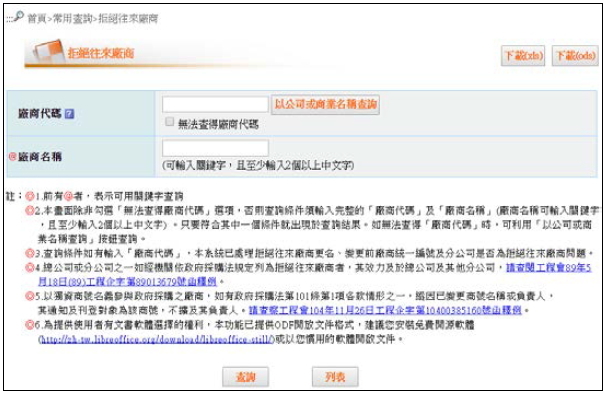Click note 3 text about 查詢條件
Screen dimensions: 605x394
point(314,253)
